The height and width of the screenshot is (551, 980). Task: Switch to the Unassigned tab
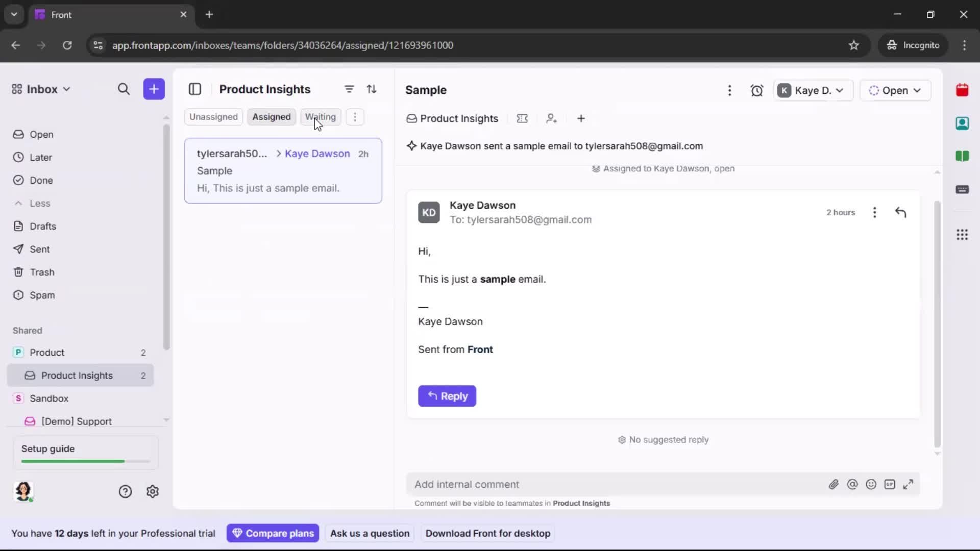click(x=213, y=117)
